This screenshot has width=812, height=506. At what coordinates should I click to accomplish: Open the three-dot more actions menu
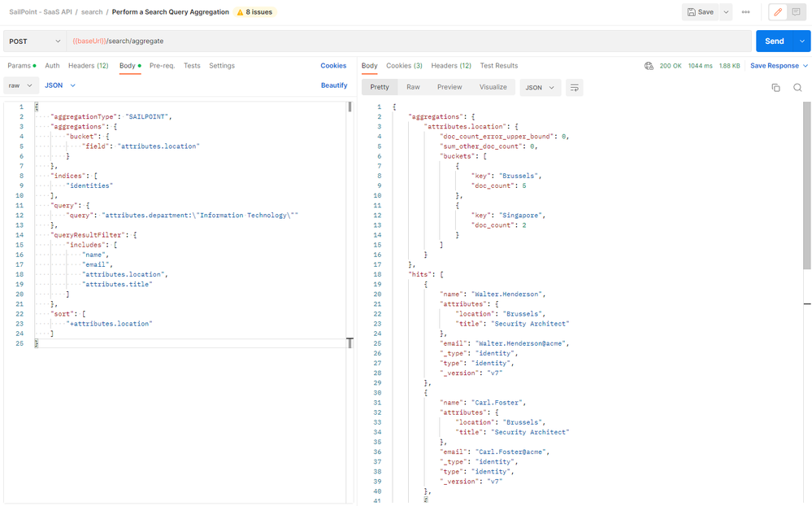pos(745,12)
